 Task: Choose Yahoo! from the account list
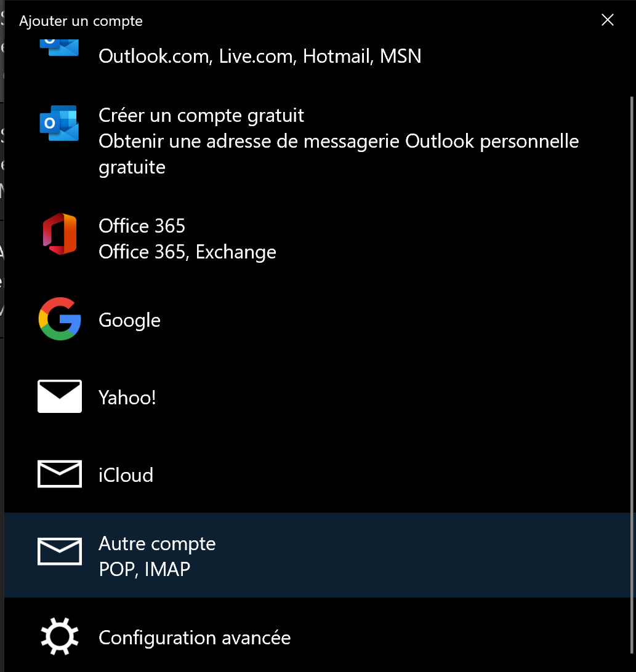click(127, 398)
